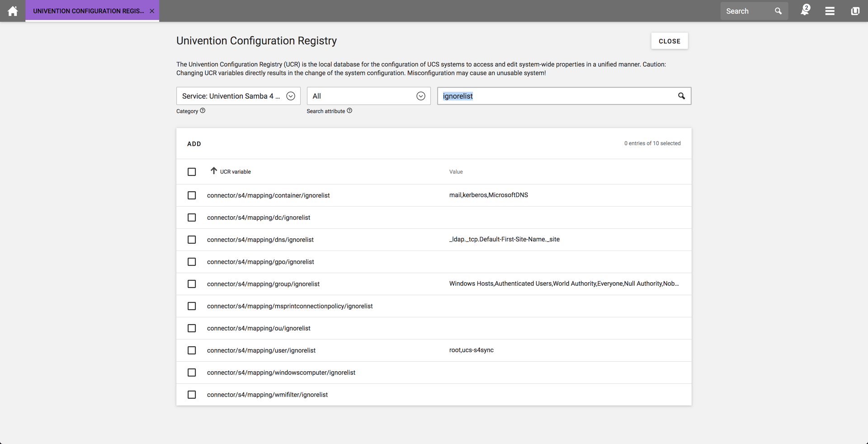Open the Univention side panel icon
The height and width of the screenshot is (444, 868).
(855, 11)
